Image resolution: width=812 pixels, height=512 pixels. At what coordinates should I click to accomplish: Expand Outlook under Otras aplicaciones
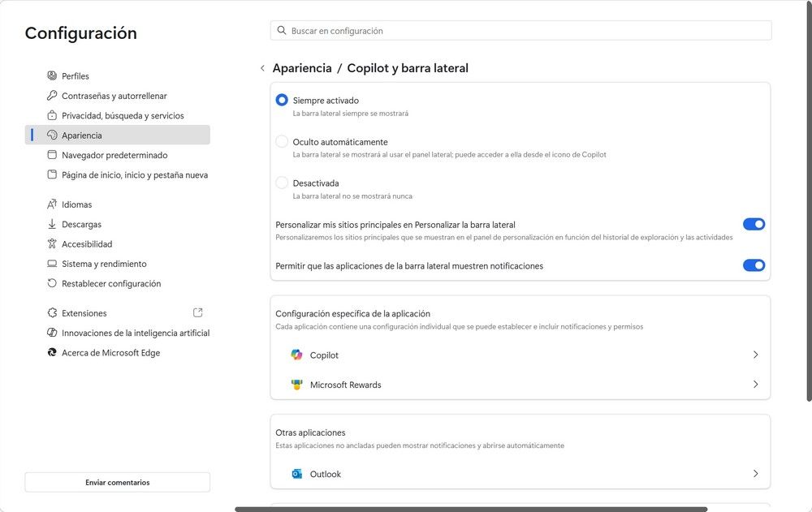coord(755,474)
